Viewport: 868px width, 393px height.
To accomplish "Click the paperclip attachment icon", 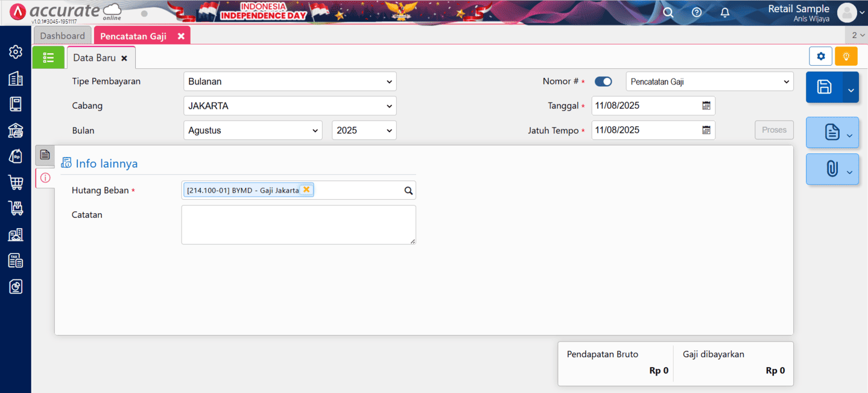I will coord(832,169).
